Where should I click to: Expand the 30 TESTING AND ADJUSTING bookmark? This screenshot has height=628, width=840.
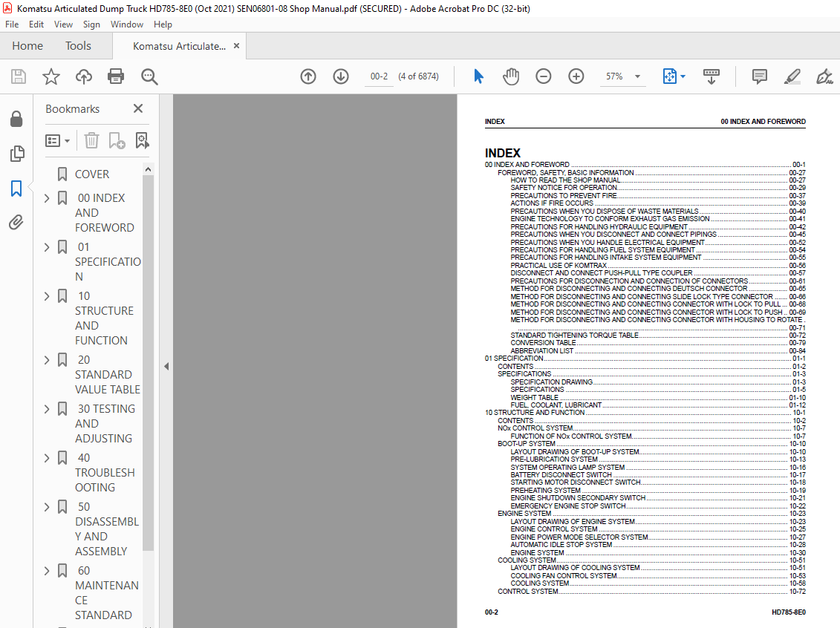click(47, 409)
